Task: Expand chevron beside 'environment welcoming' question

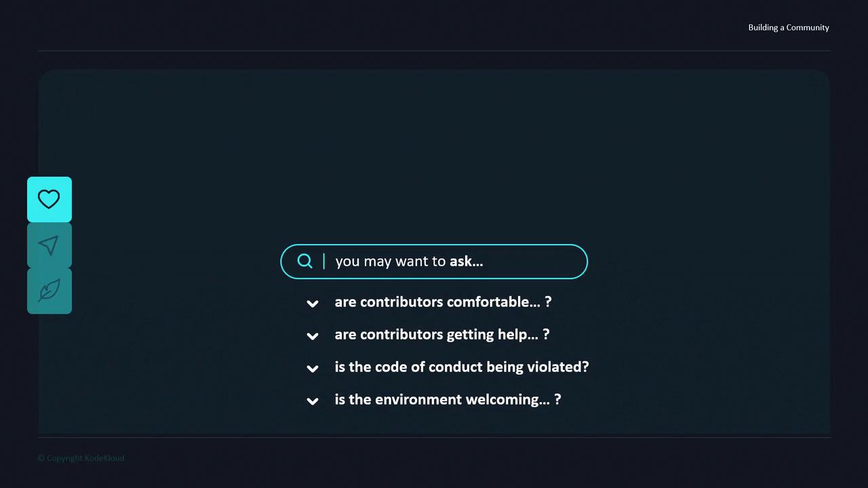Action: [x=313, y=401]
